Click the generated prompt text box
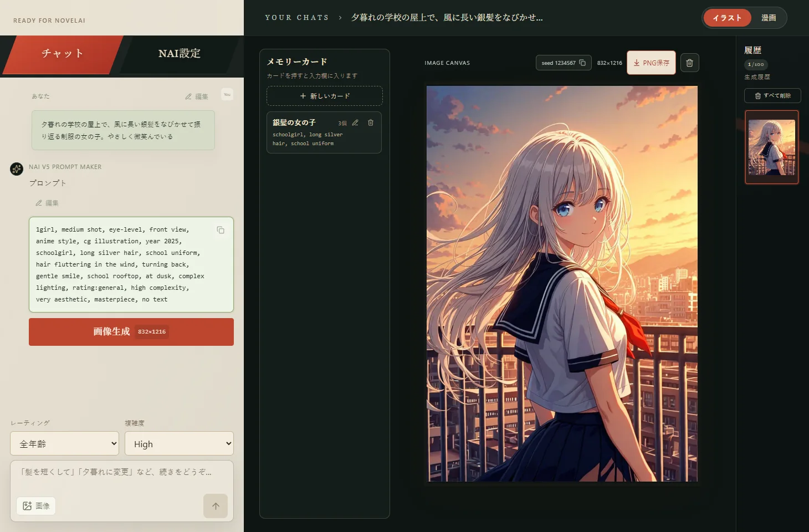Viewport: 809px width, 532px height. [x=131, y=265]
